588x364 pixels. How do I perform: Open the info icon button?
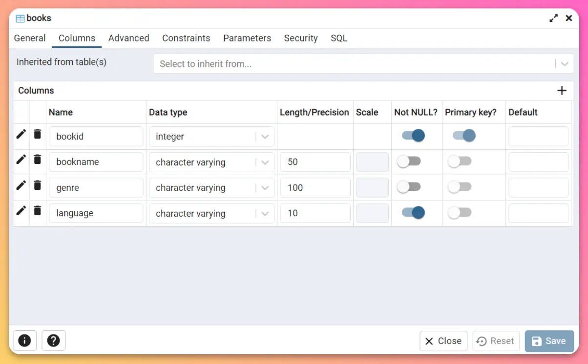(24, 341)
